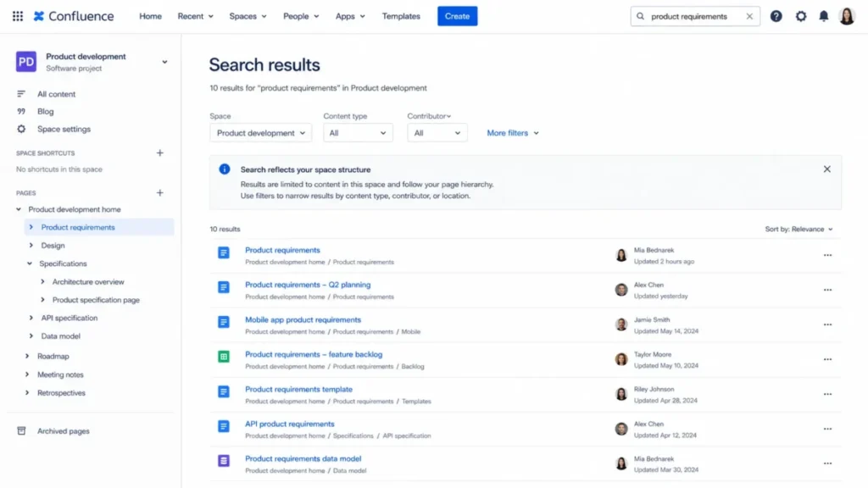The image size is (868, 488).
Task: Open more actions for feature backlog result
Action: (x=827, y=359)
